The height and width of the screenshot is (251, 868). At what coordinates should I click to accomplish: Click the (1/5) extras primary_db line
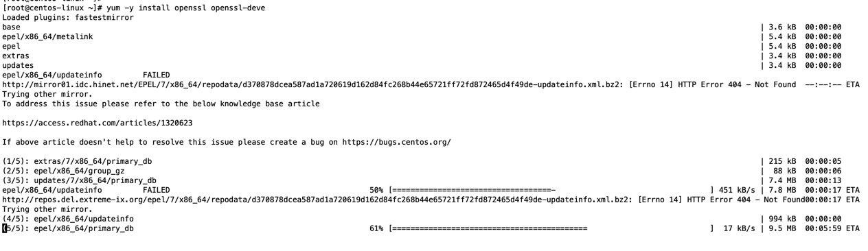(x=77, y=161)
